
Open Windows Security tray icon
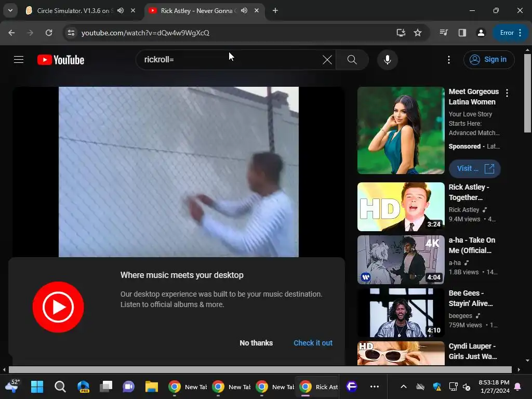[x=437, y=387]
